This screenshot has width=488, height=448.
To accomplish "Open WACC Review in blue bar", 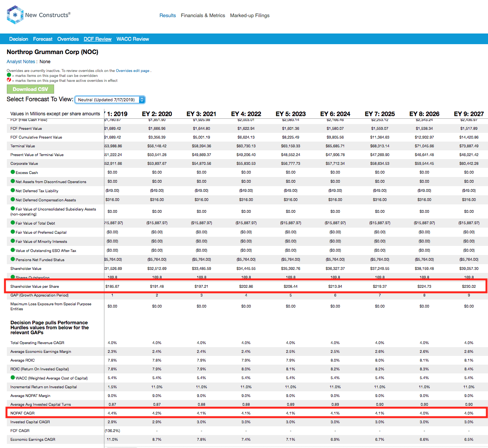I will 133,39.
